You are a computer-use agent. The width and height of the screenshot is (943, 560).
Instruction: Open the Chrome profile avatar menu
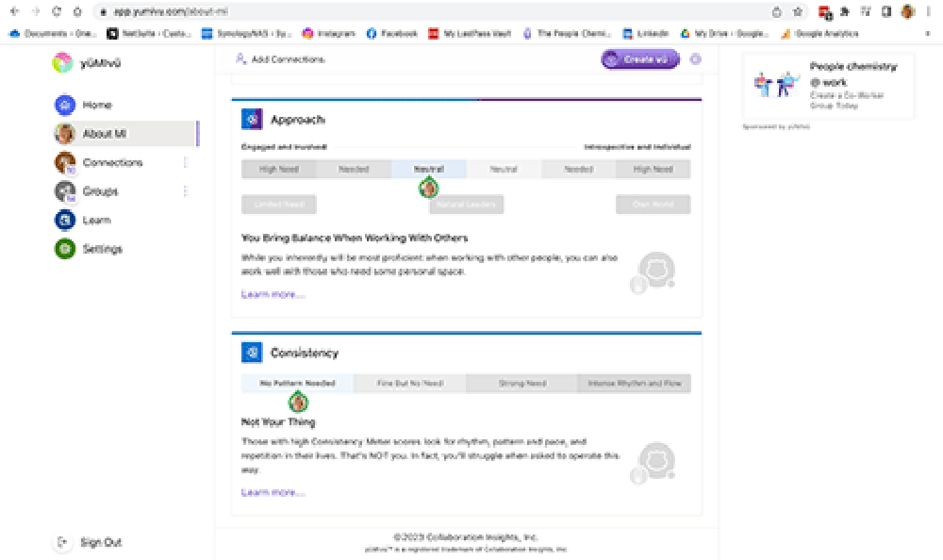(906, 13)
